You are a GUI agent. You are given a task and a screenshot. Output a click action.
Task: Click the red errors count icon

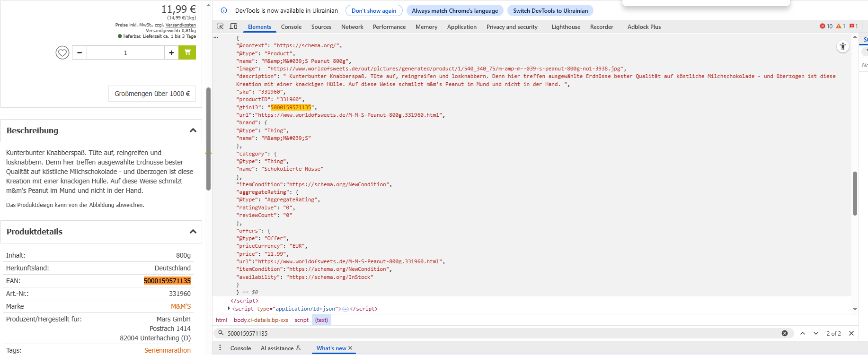click(826, 26)
